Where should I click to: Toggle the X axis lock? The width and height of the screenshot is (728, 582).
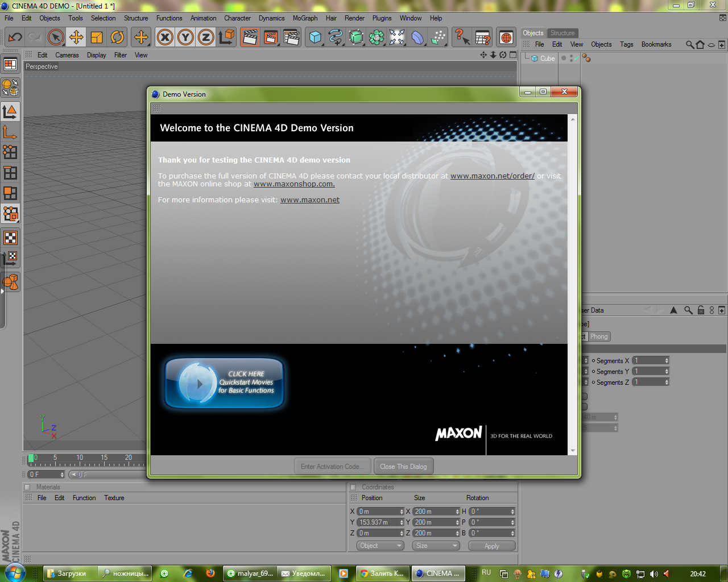click(x=165, y=38)
